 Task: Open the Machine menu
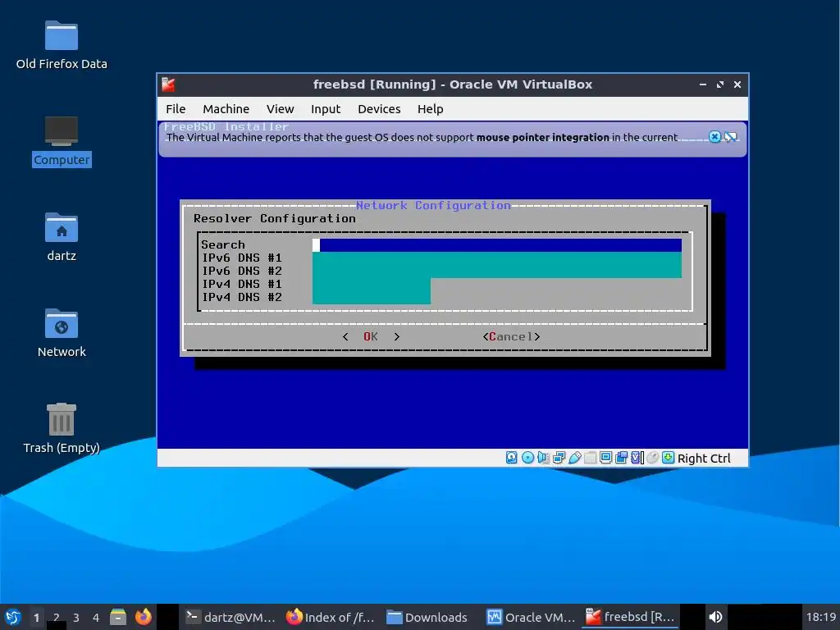pyautogui.click(x=226, y=109)
